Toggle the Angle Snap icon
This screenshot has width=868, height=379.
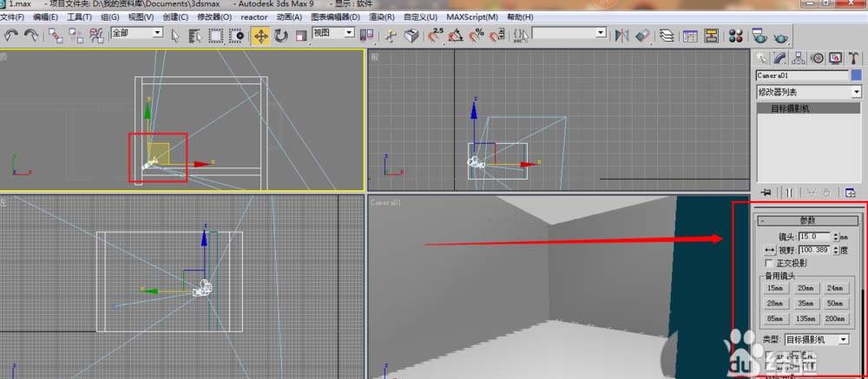tap(456, 36)
